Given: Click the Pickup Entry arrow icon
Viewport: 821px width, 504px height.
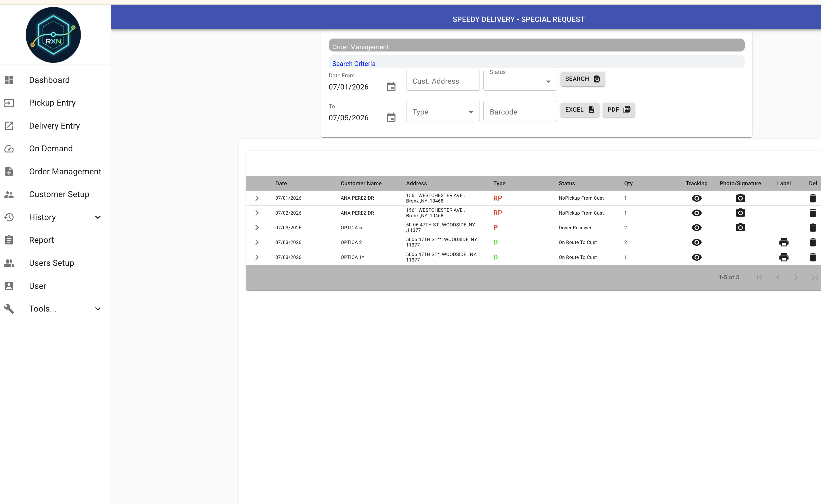Looking at the screenshot, I should coord(9,103).
